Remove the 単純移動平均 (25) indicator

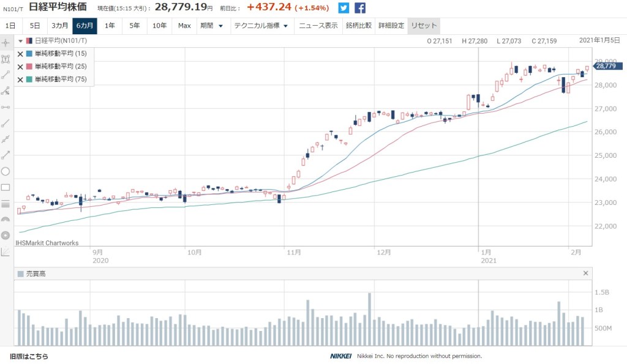pos(20,67)
